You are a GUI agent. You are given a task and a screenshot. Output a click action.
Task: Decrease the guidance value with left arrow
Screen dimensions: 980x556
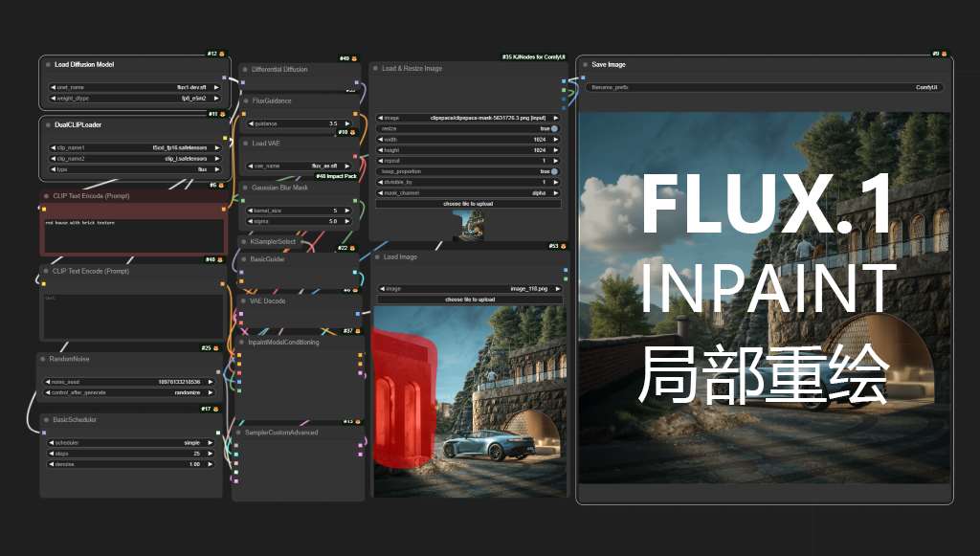tap(251, 123)
